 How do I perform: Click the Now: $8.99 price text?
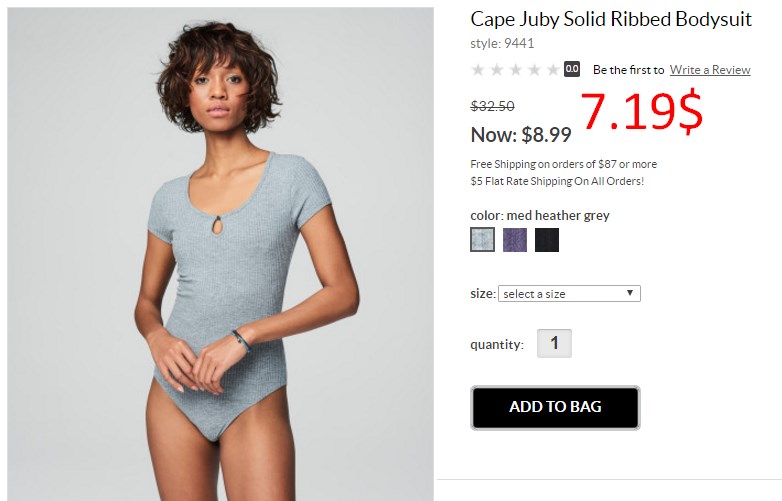click(521, 135)
